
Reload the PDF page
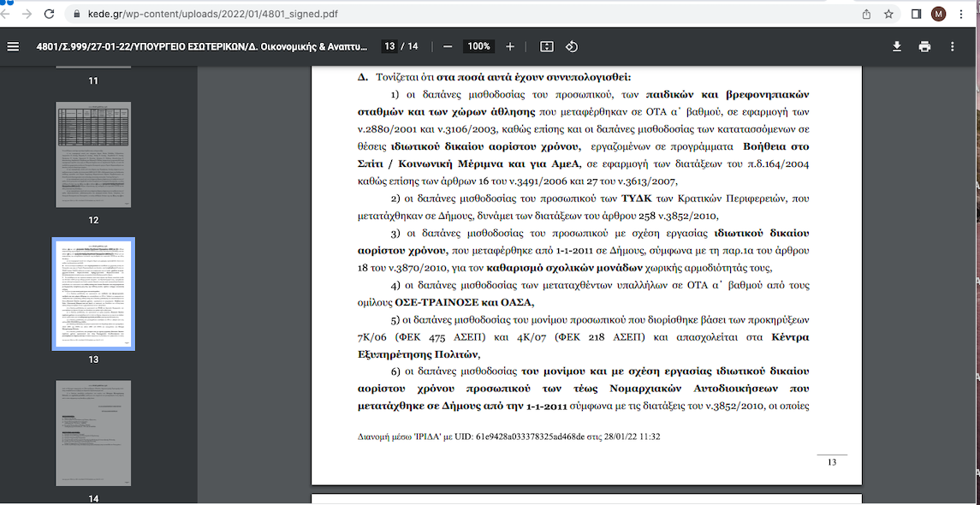[50, 14]
